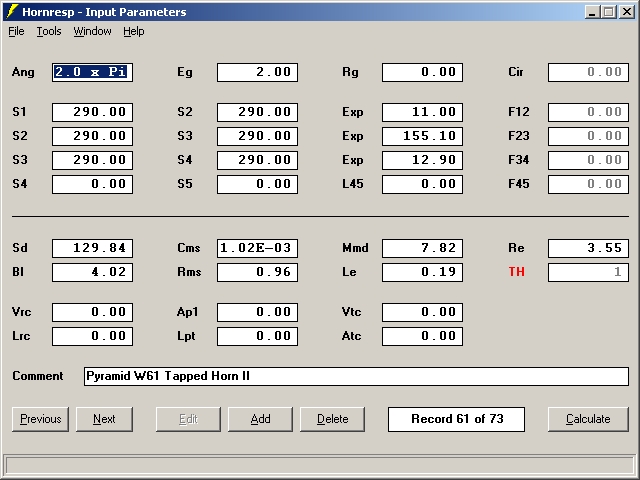Click the F12 input field
The width and height of the screenshot is (640, 480).
tap(588, 112)
